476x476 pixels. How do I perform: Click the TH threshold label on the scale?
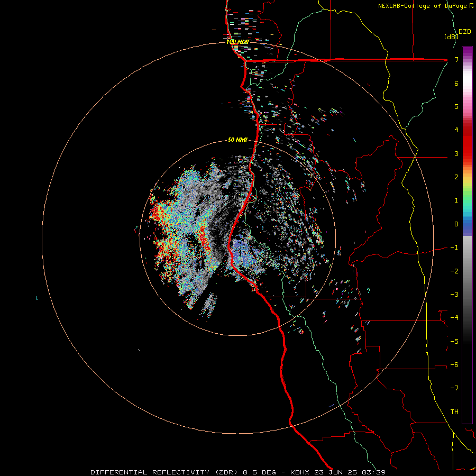(x=454, y=412)
